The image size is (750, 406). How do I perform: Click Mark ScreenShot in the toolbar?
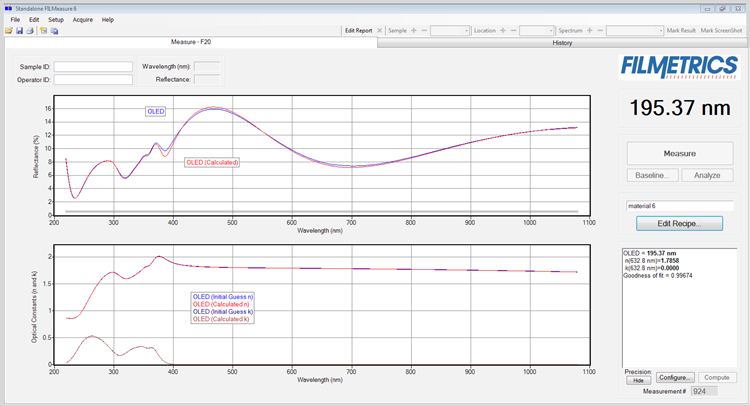point(721,31)
